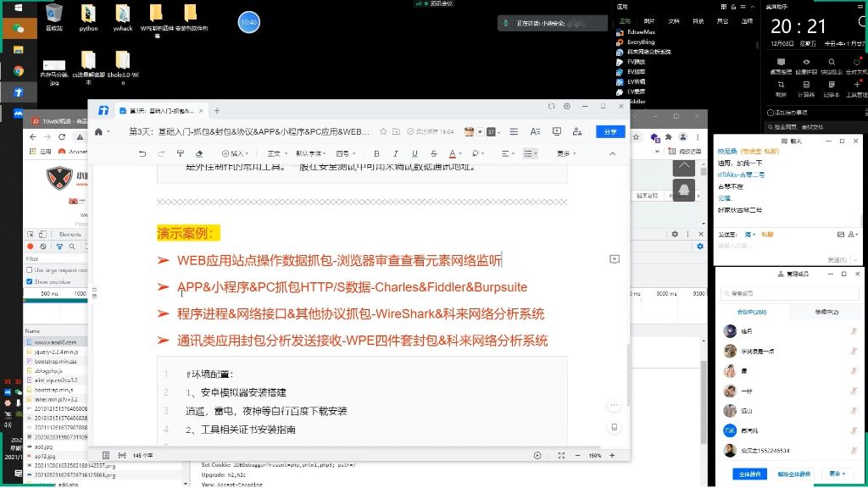Apply italic formatting (I)
This screenshot has height=488, width=868.
[x=395, y=154]
